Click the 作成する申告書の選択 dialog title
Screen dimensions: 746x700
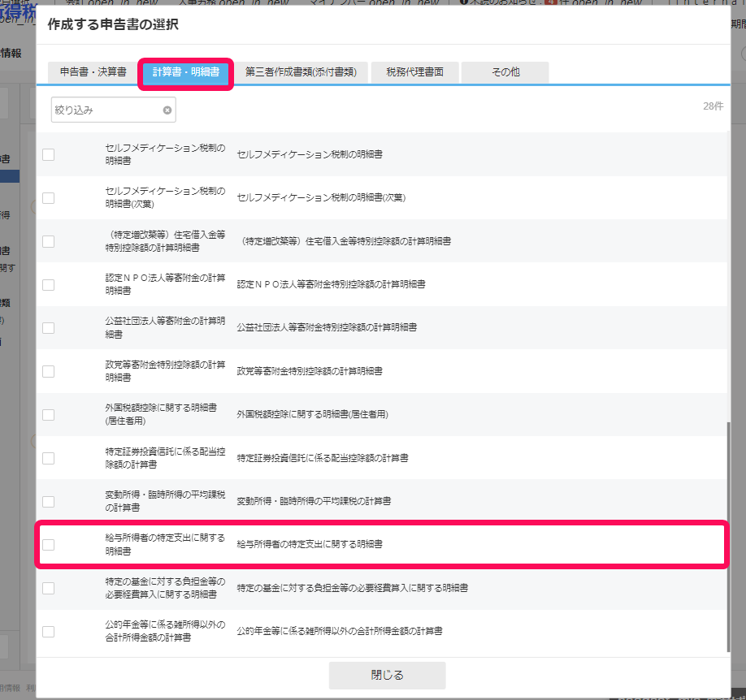(x=113, y=24)
